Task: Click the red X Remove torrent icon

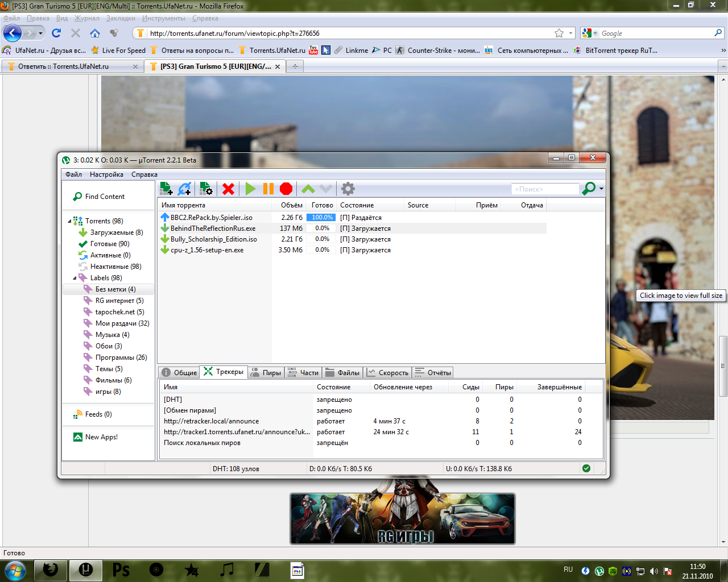Action: tap(229, 189)
